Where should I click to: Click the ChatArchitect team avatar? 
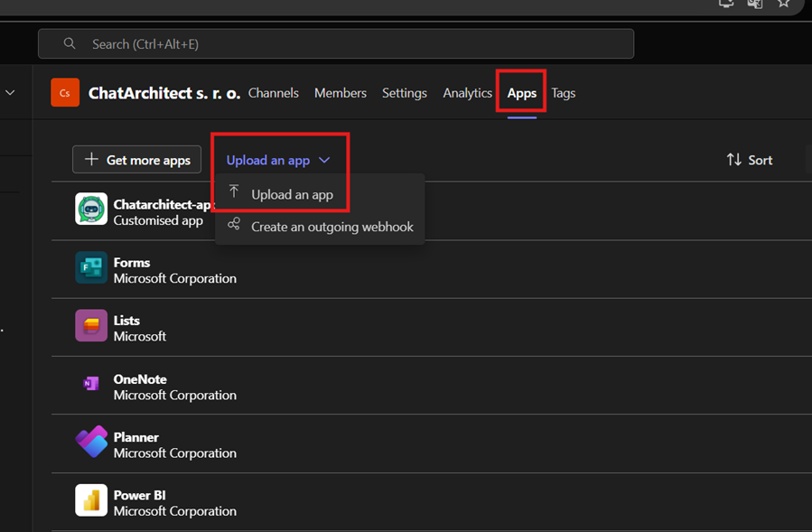pos(65,93)
